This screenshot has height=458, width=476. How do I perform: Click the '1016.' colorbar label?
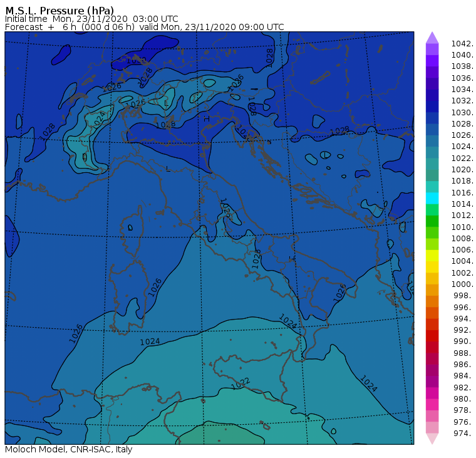pyautogui.click(x=462, y=192)
